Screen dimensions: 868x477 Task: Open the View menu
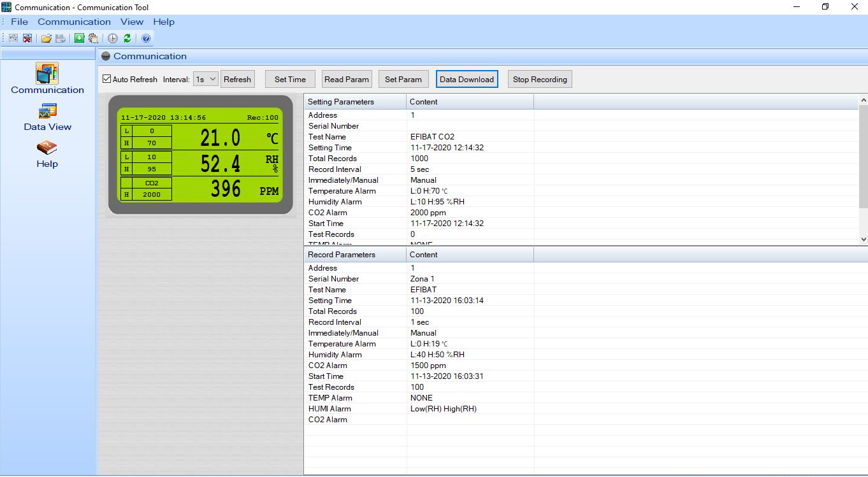[132, 22]
